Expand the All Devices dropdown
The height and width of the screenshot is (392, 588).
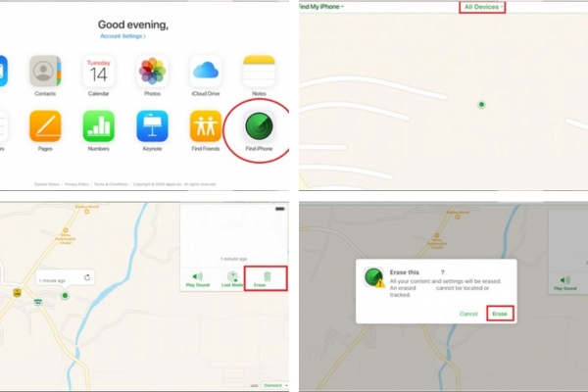click(482, 7)
